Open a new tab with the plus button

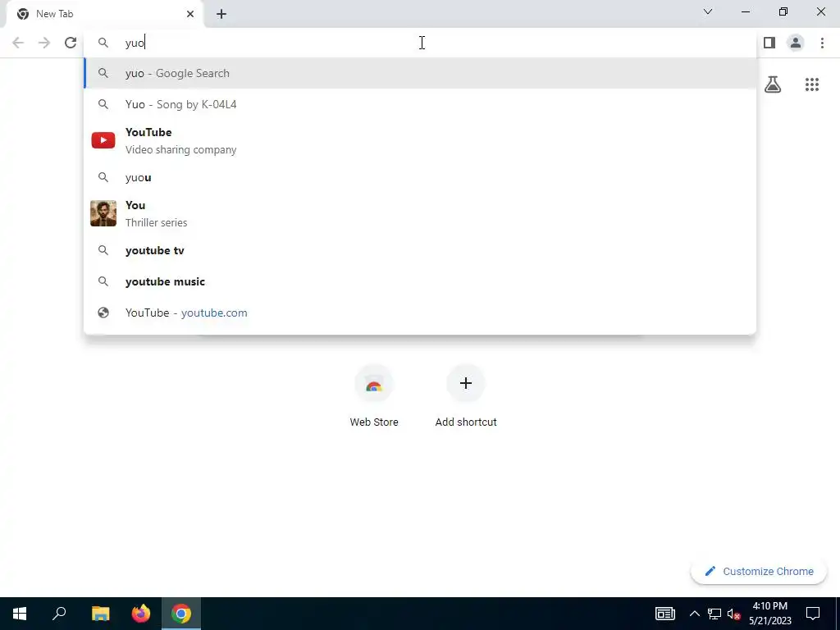coord(221,14)
